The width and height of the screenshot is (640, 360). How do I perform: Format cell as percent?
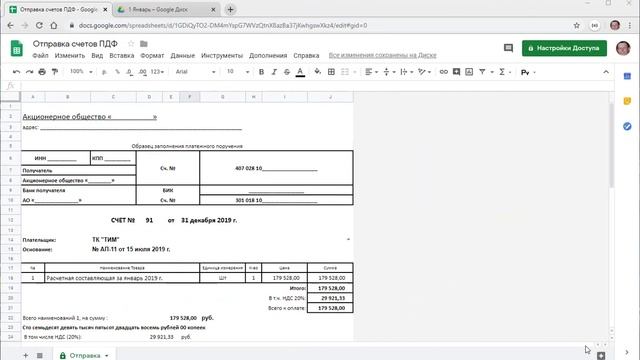click(117, 72)
